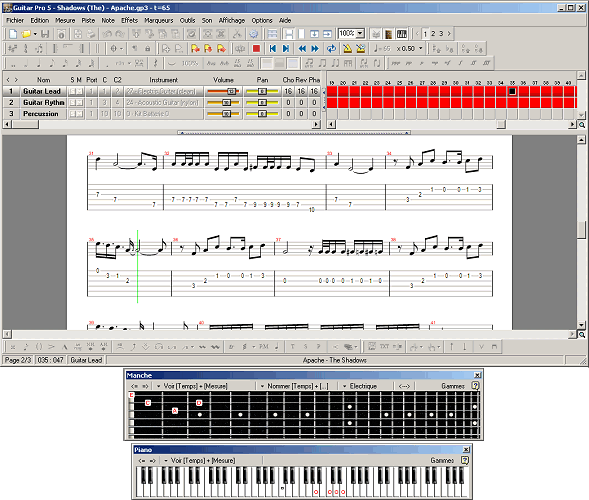Screen dimensions: 589x500
Task: Jump to first measure icon
Action: pos(273,48)
